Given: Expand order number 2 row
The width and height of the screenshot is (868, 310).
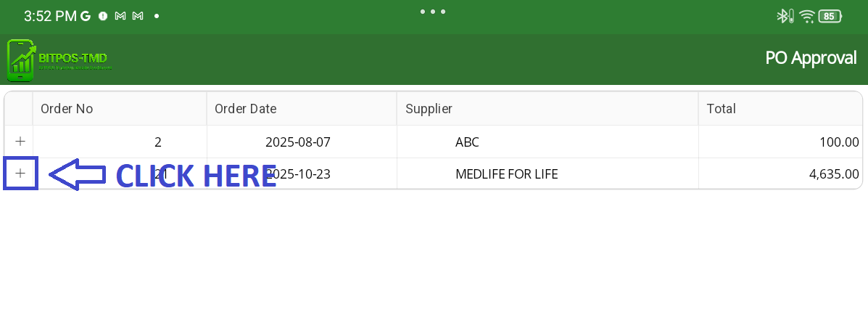Looking at the screenshot, I should [20, 142].
